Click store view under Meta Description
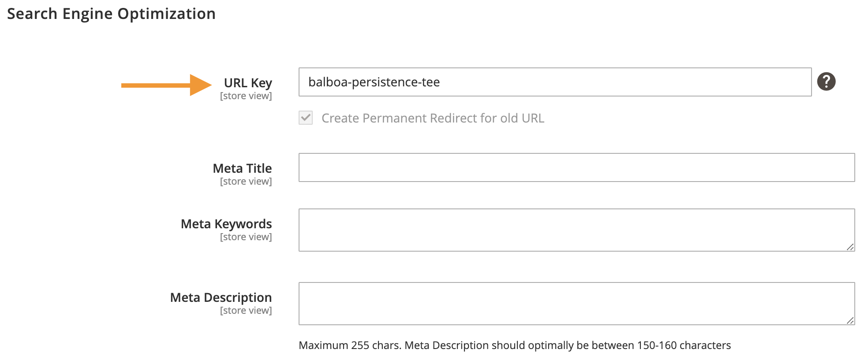This screenshot has width=868, height=364. tap(246, 310)
